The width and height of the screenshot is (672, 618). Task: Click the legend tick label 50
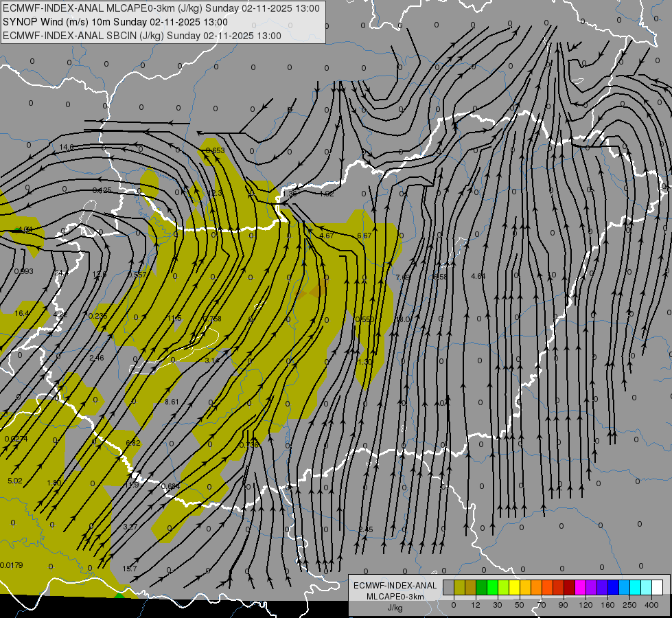click(x=520, y=605)
